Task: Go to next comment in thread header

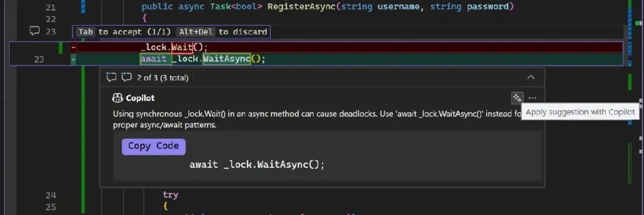Action: pos(126,77)
